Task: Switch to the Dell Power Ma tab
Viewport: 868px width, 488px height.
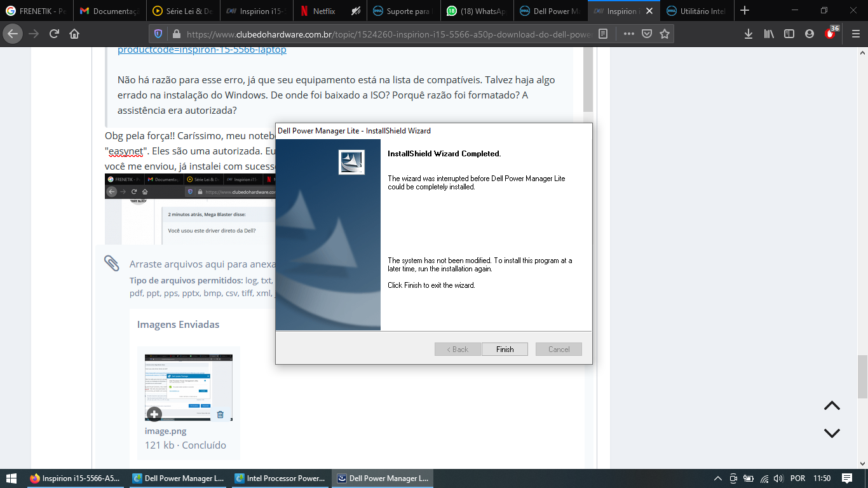Action: (551, 11)
